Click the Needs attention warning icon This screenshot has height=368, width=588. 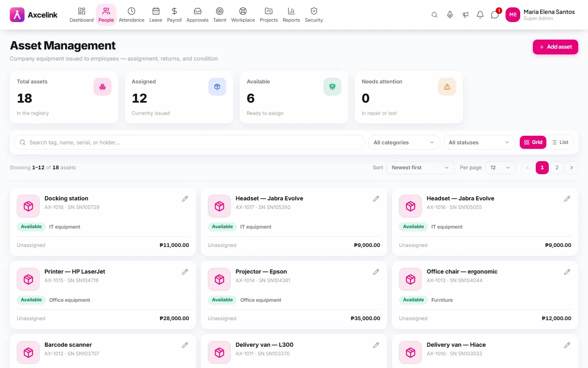[x=447, y=87]
